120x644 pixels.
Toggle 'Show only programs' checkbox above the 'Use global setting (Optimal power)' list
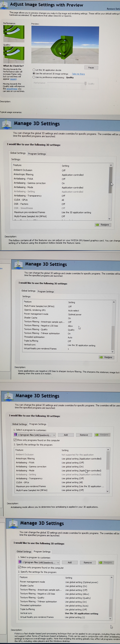(20, 567)
